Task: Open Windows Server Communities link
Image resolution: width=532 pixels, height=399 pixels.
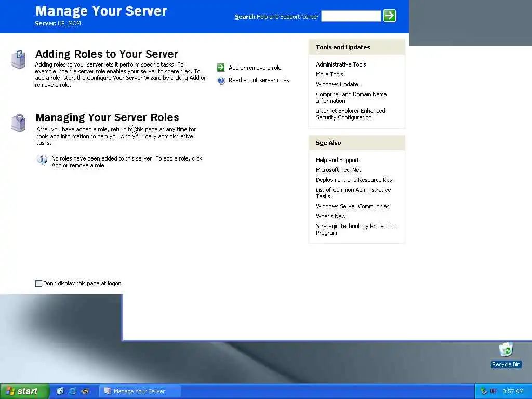Action: 353,206
